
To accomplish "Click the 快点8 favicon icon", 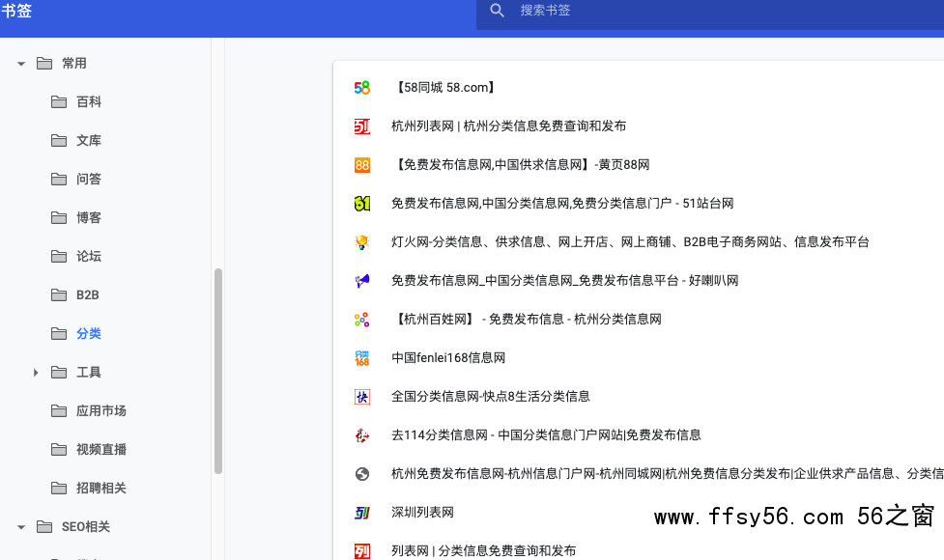I will click(361, 397).
